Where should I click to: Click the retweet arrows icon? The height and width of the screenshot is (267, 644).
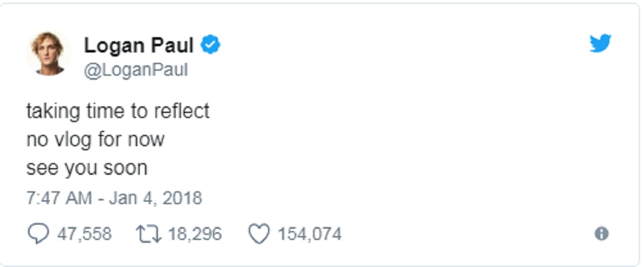click(149, 234)
